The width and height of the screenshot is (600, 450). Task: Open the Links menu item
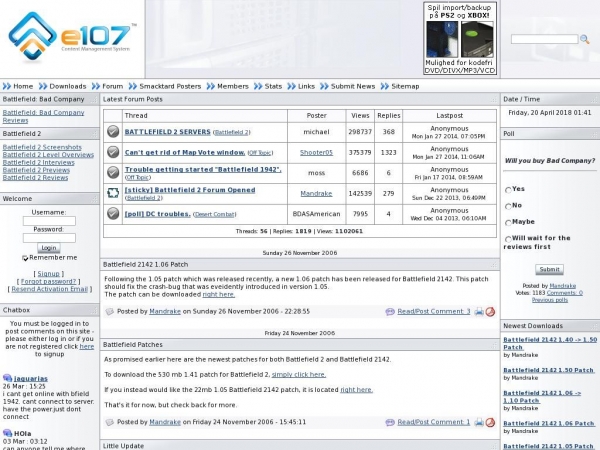[306, 86]
